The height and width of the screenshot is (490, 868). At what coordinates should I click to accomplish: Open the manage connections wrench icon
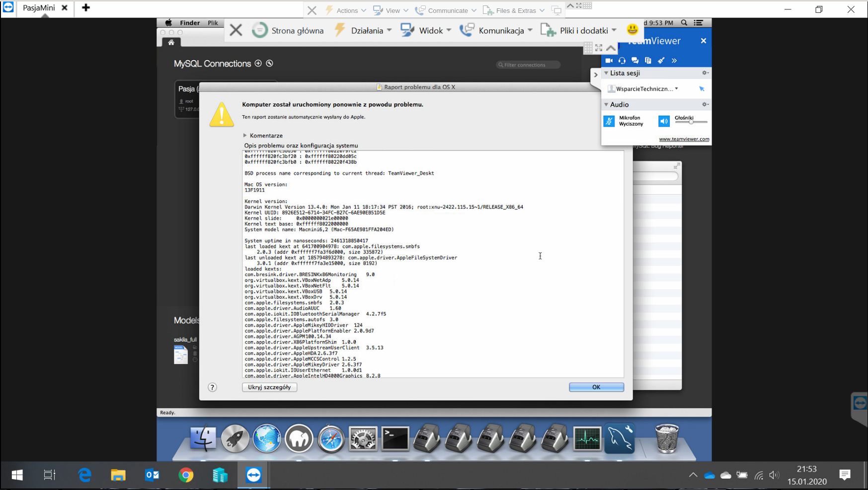(x=269, y=64)
